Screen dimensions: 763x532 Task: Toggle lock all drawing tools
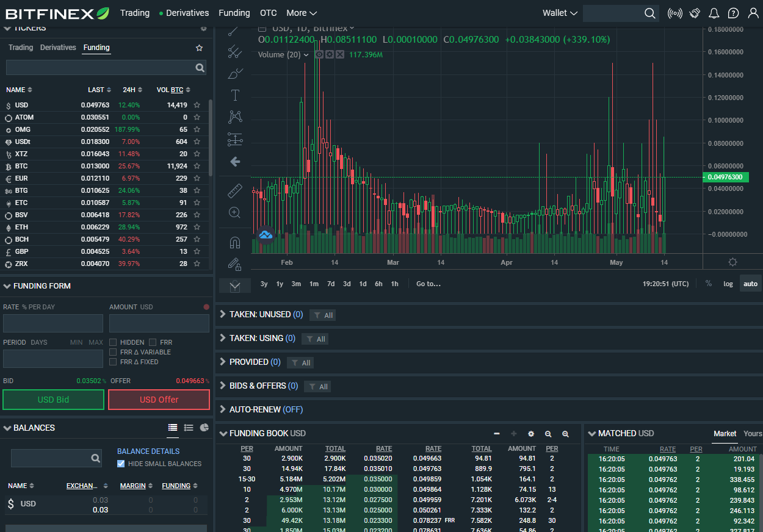(235, 264)
